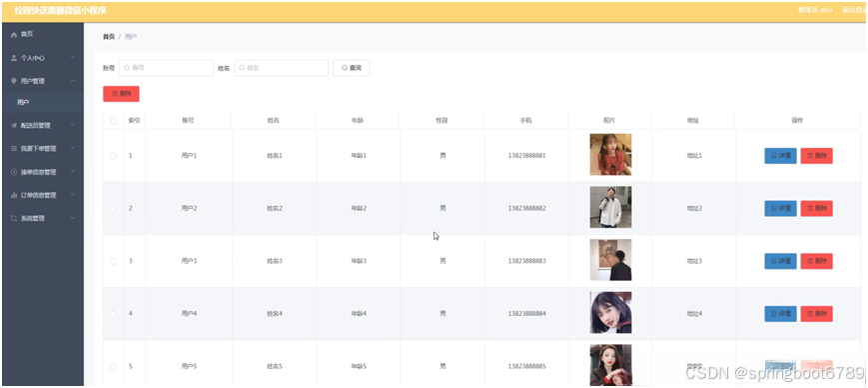
Task: Tick the select-all checkbox in table header
Action: (x=114, y=121)
